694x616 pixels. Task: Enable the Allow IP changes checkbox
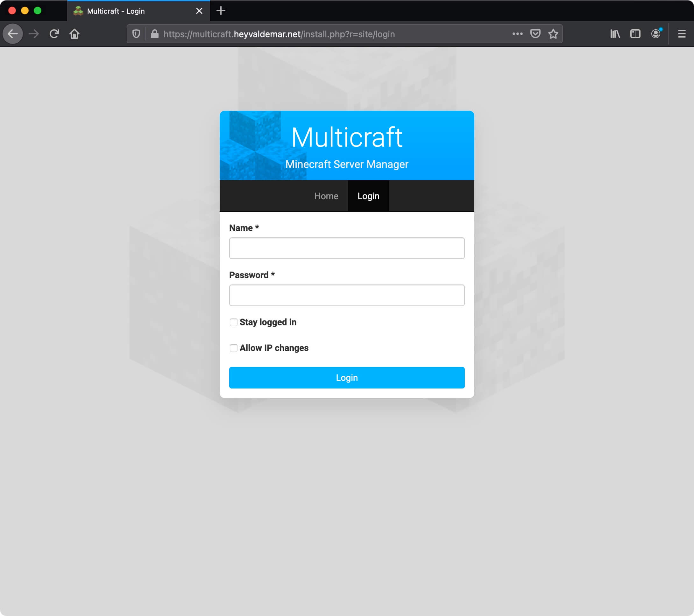click(233, 348)
